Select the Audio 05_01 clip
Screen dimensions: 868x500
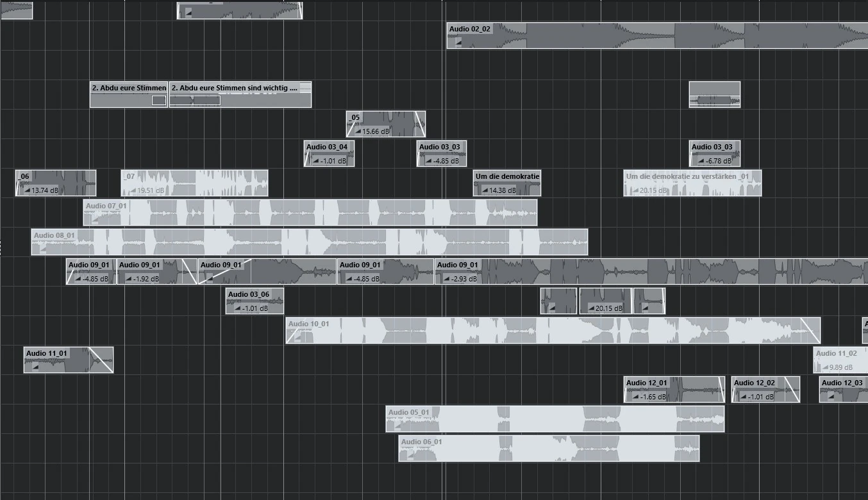[x=555, y=419]
